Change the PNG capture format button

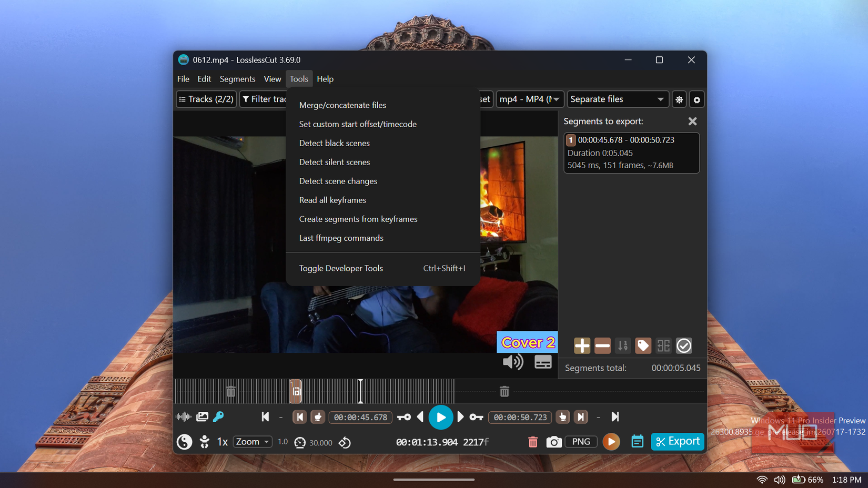click(581, 442)
